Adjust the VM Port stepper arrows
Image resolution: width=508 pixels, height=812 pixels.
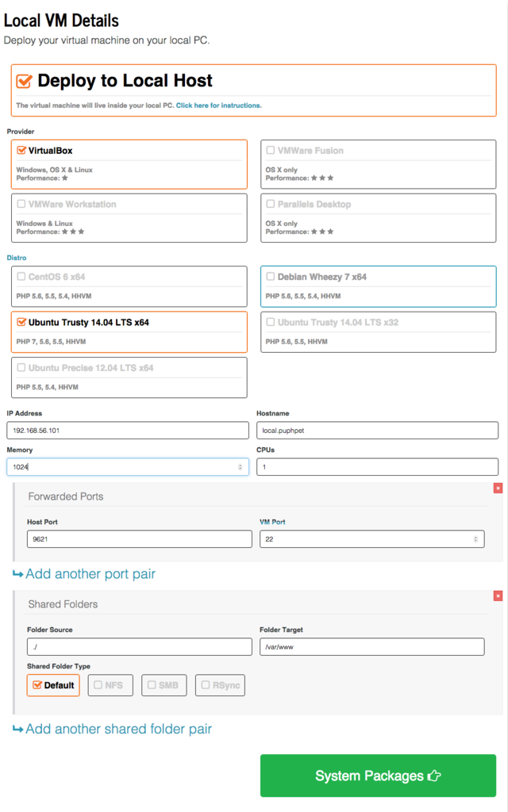[x=475, y=539]
